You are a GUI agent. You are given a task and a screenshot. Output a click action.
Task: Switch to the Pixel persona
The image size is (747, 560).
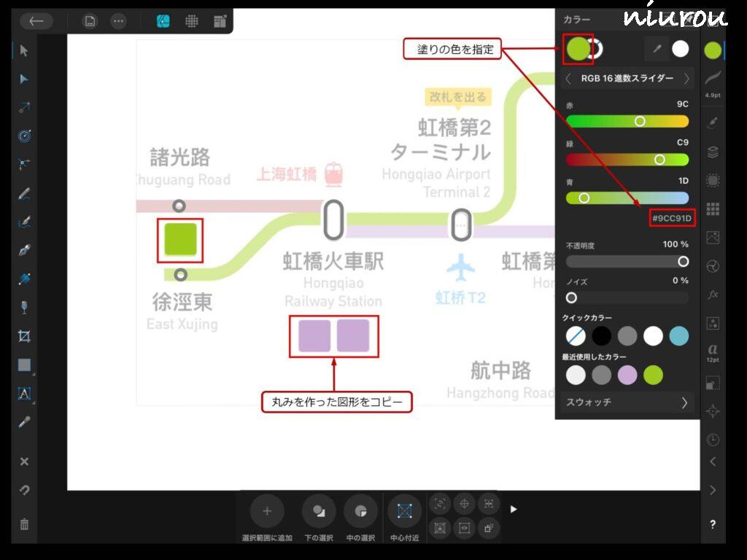coord(192,21)
